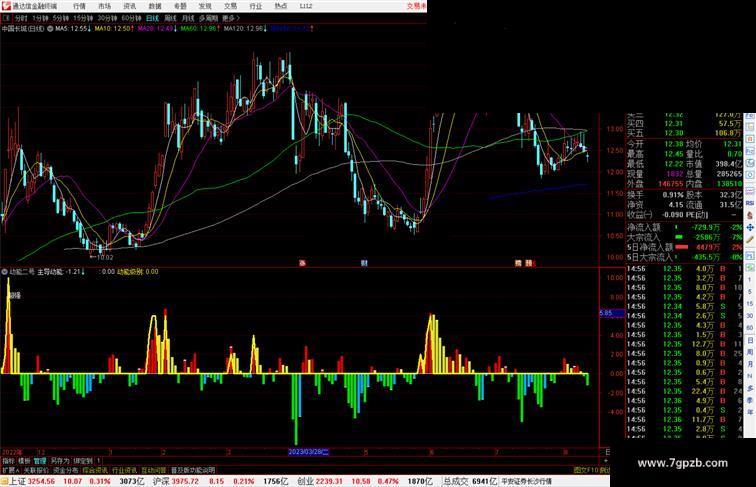Click the 5日净流入额 row in quote panel
756x487 pixels.
[685, 247]
